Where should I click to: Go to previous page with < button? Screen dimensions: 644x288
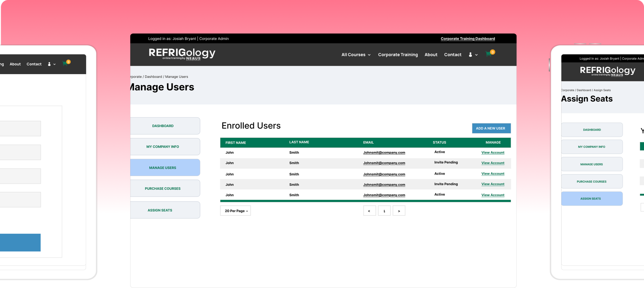pos(369,211)
